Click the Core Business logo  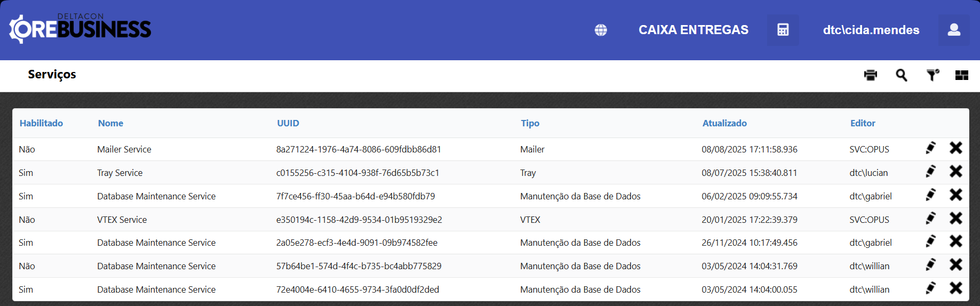[80, 29]
